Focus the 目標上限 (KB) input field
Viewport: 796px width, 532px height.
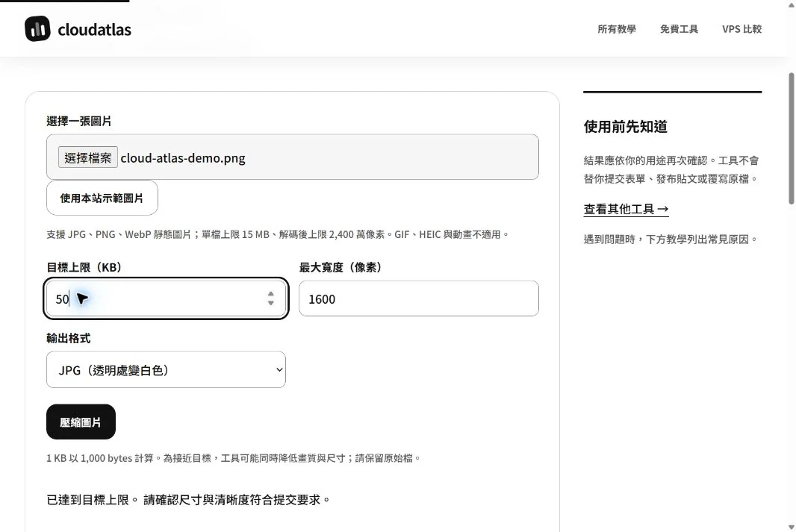coord(166,298)
